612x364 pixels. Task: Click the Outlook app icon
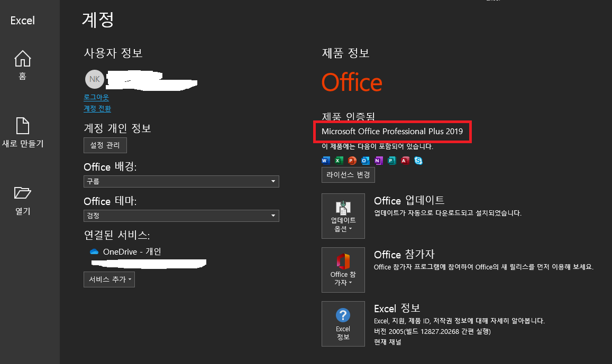click(366, 160)
